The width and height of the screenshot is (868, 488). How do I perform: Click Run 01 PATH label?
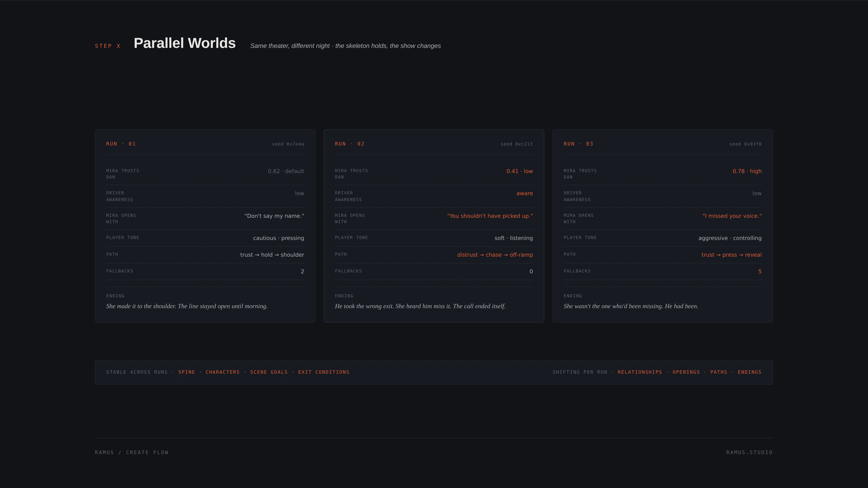click(112, 254)
